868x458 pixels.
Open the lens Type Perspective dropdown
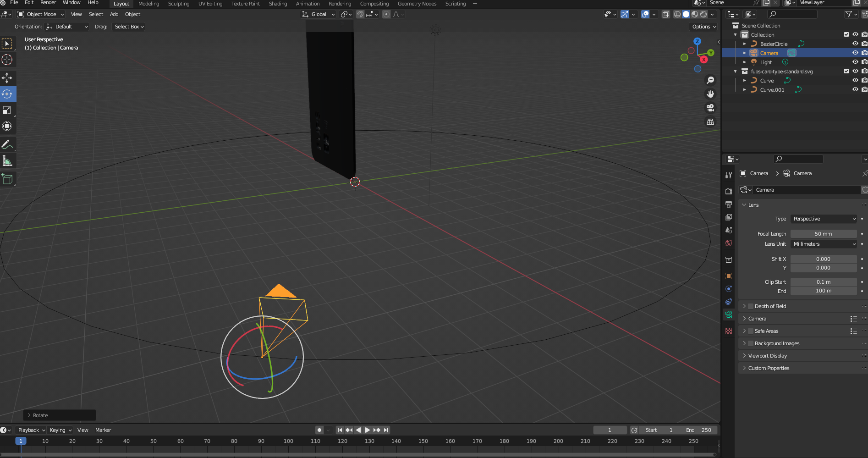(x=824, y=219)
